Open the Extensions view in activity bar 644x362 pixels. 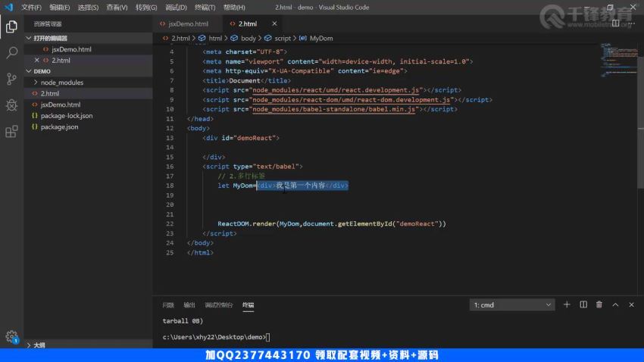pos(11,131)
